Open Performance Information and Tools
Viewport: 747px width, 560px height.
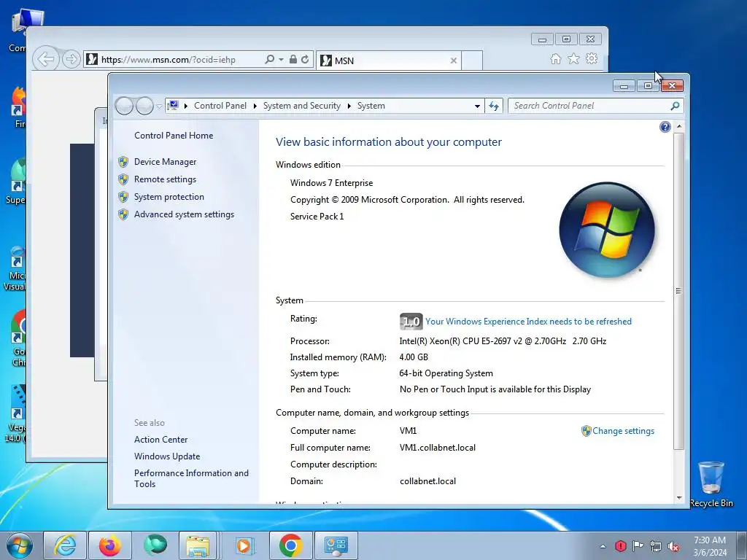[x=191, y=478]
